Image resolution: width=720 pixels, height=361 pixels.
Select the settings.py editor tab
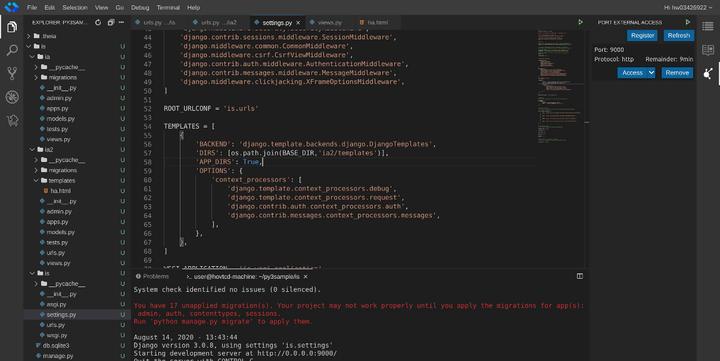click(x=277, y=23)
